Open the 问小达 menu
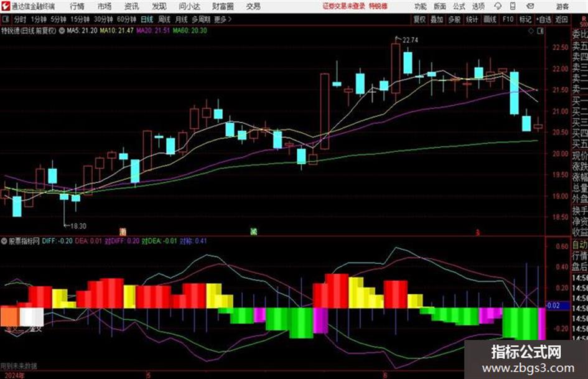 click(189, 6)
